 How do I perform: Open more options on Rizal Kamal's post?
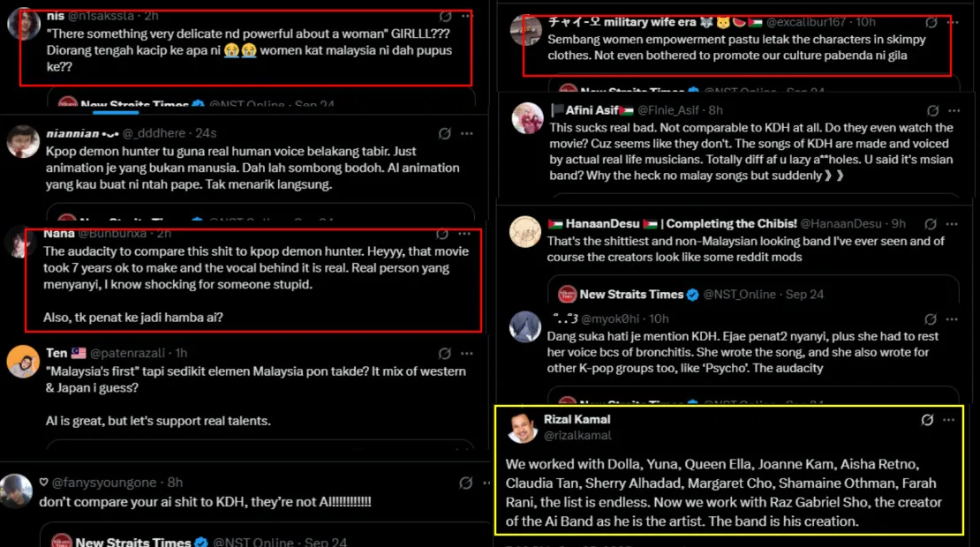[x=948, y=420]
